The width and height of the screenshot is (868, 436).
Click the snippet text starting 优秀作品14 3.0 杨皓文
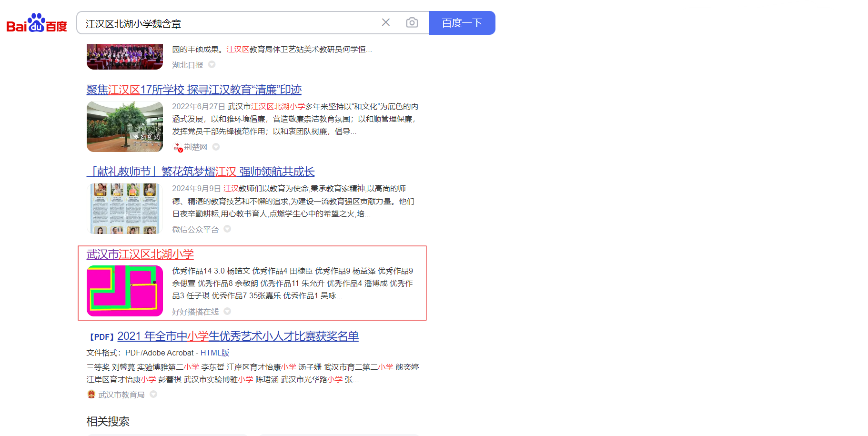[x=293, y=284]
